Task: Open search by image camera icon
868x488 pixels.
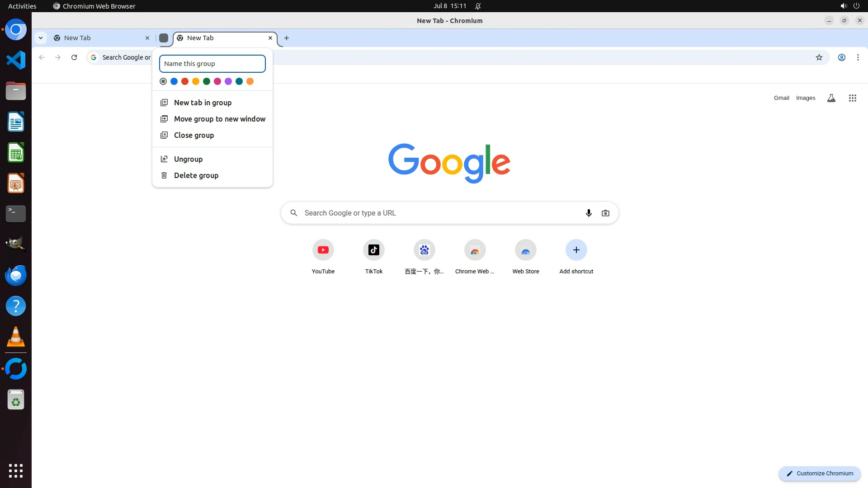Action: coord(605,213)
